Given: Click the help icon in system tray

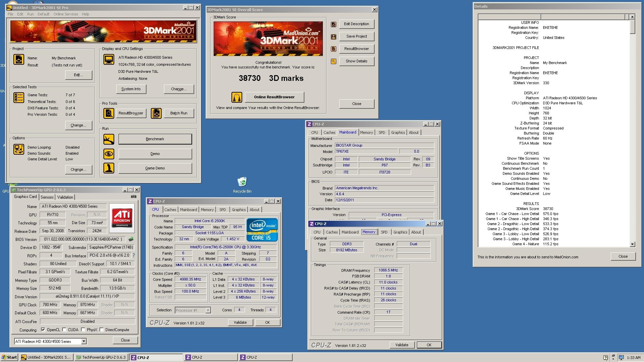Looking at the screenshot, I should (605, 358).
